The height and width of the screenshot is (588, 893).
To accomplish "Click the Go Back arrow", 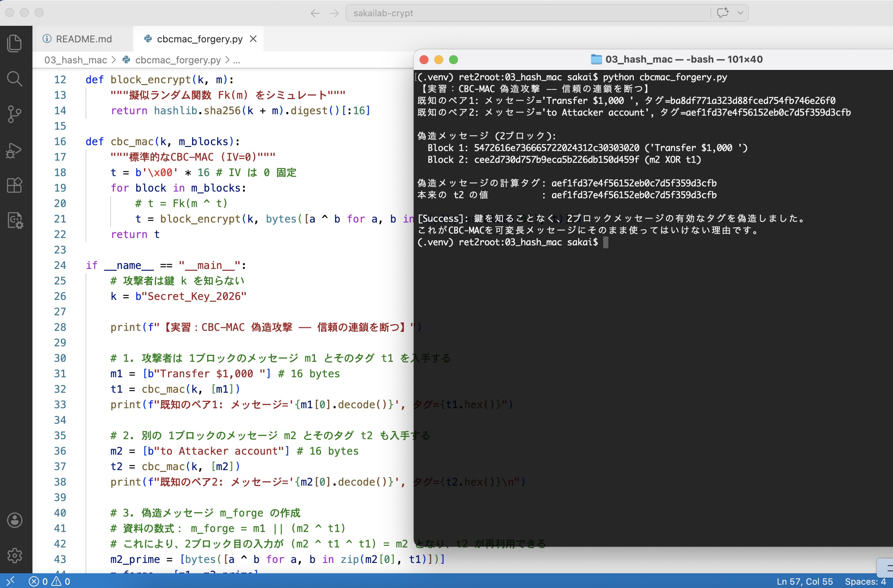I will click(x=315, y=14).
